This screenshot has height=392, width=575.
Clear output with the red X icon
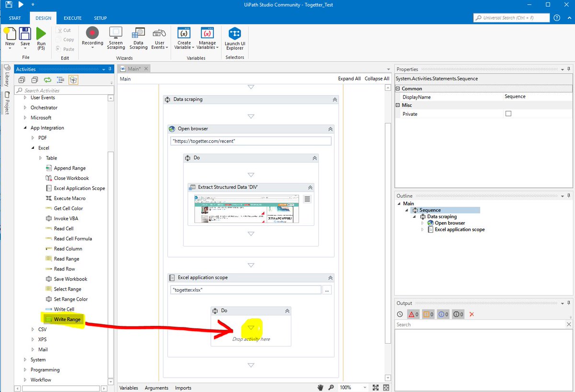point(471,314)
